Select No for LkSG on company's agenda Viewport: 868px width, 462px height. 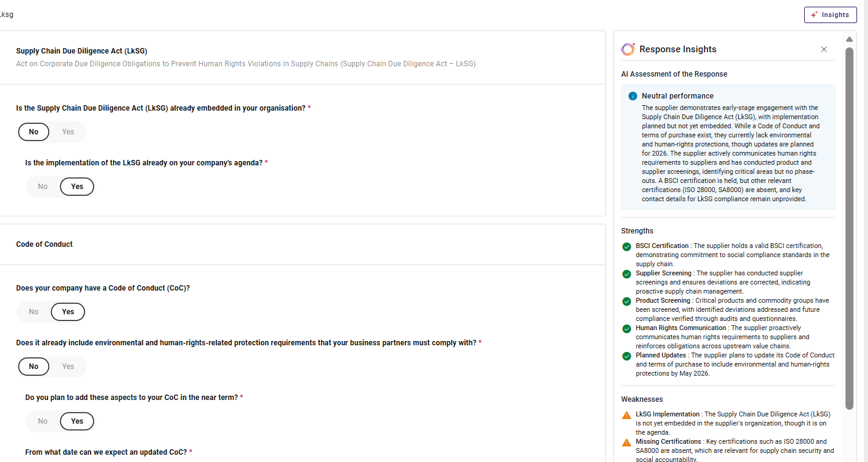coord(43,187)
